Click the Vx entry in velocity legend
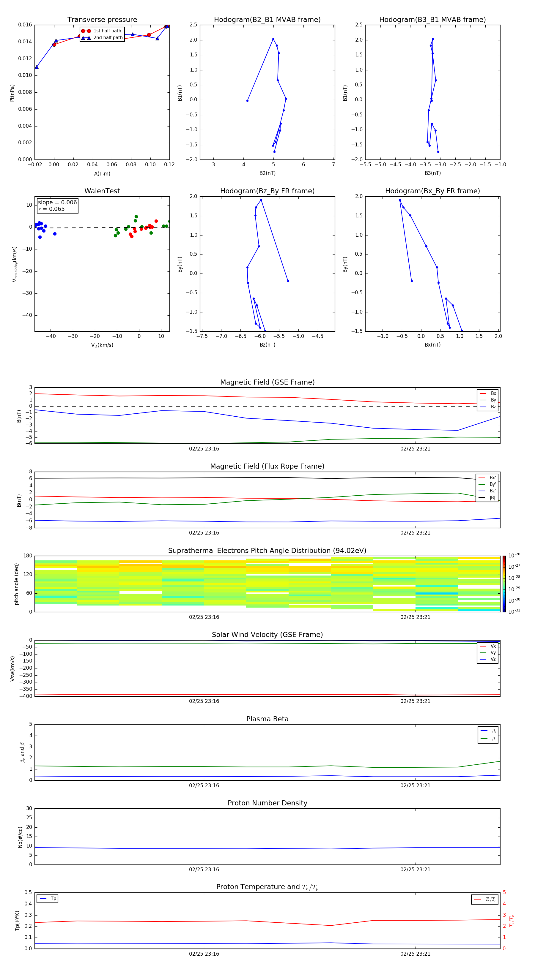Image resolution: width=535 pixels, height=980 pixels. 488,646
